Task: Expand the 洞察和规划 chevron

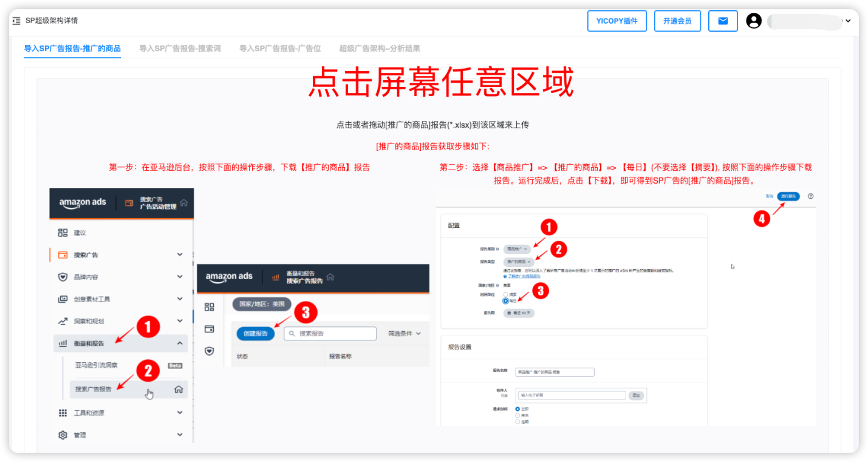Action: 180,321
